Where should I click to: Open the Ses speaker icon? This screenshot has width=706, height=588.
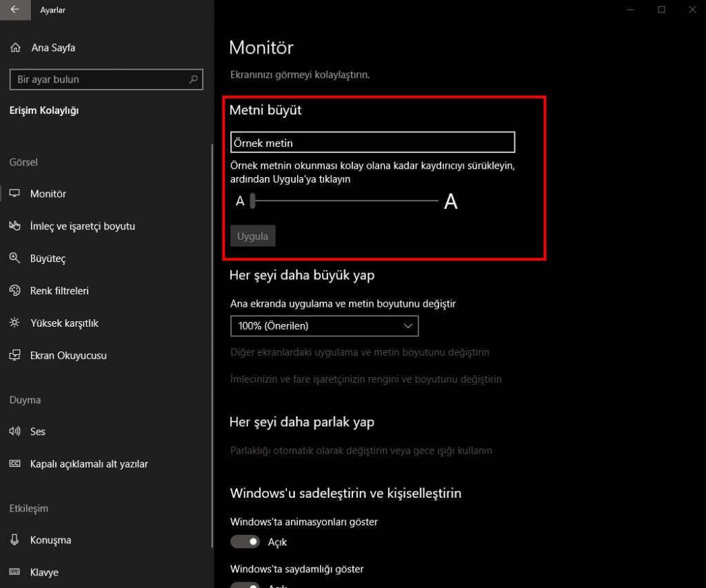[15, 432]
